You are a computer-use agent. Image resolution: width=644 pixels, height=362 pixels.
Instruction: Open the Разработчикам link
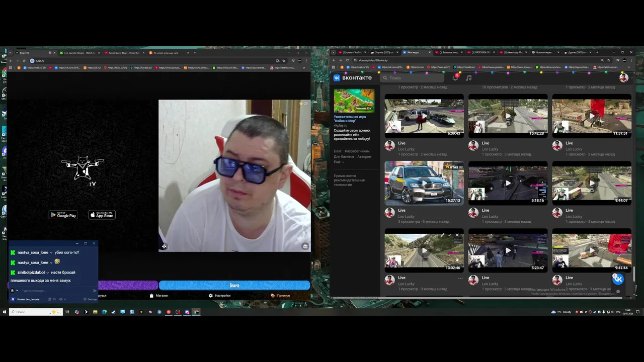(x=357, y=151)
